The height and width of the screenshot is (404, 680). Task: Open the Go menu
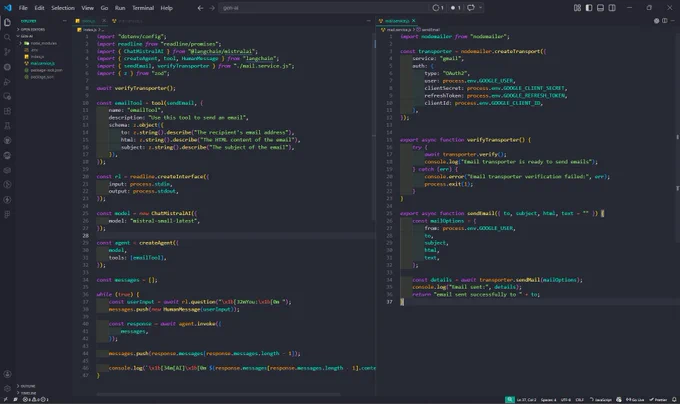click(x=105, y=8)
